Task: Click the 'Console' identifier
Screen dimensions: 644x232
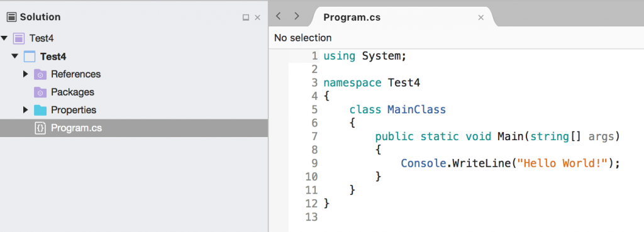Action: pos(423,163)
